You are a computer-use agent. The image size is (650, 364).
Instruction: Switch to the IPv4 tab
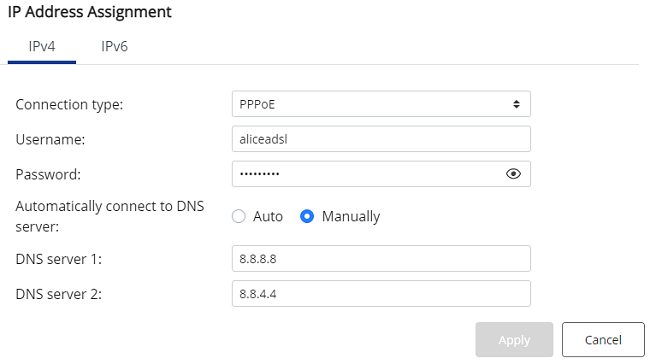(x=42, y=46)
